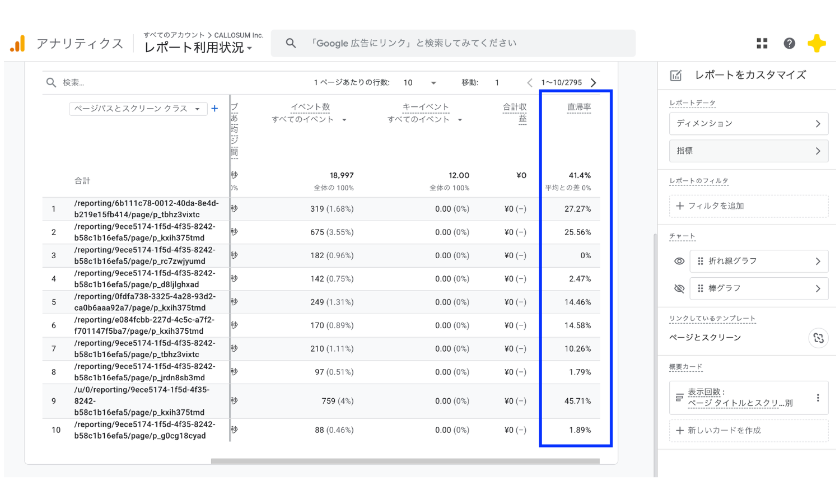
Task: Click the 27.27% bounce rate value
Action: [577, 209]
